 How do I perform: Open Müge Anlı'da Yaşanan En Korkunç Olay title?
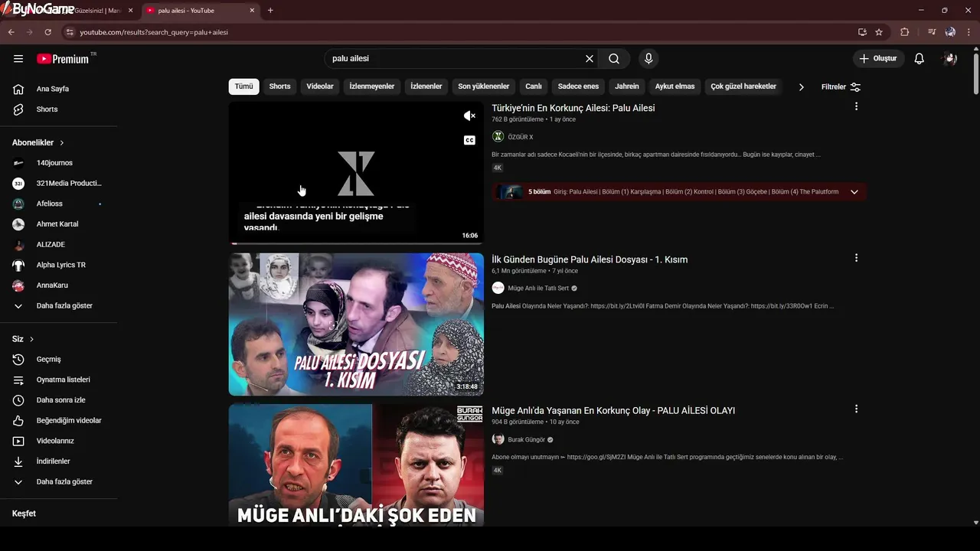coord(613,411)
